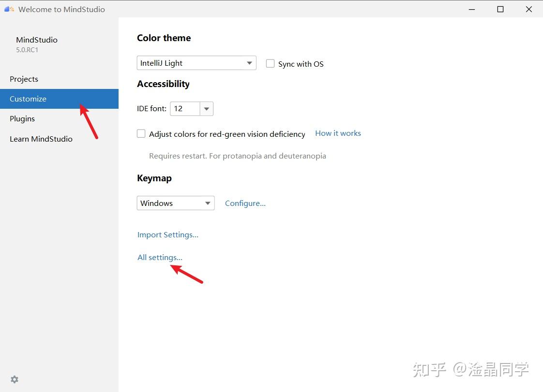Open the Keymap dropdown showing Windows

[x=175, y=203]
